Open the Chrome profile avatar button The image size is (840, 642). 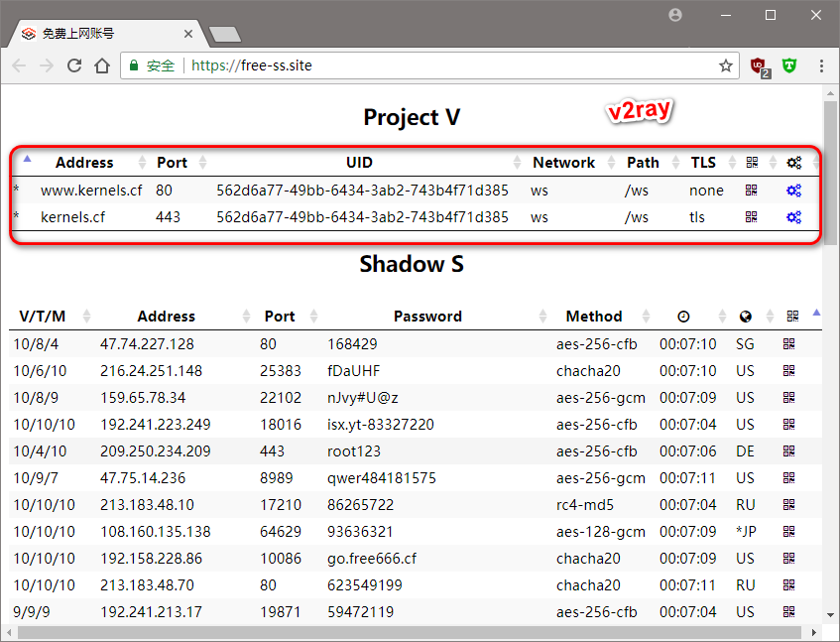point(675,15)
